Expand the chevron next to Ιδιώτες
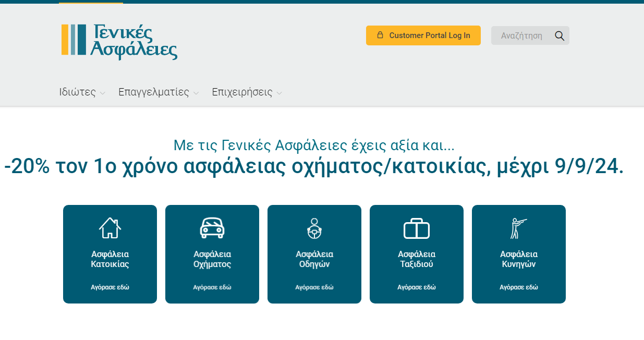The height and width of the screenshot is (340, 644). [x=103, y=93]
